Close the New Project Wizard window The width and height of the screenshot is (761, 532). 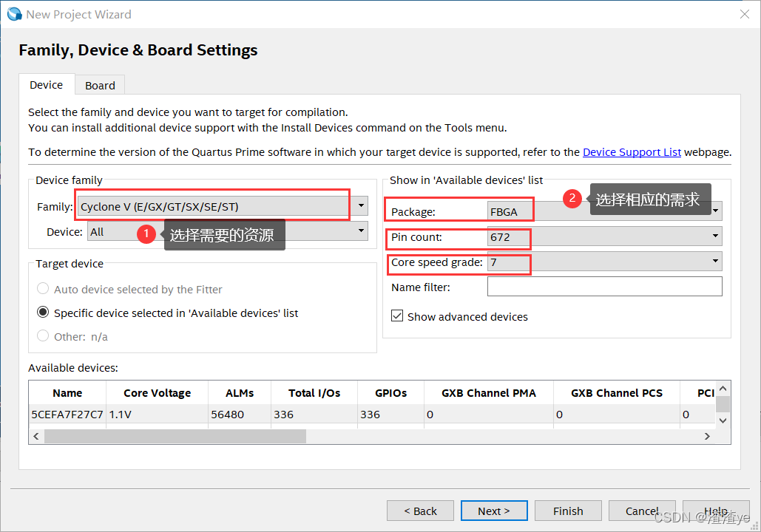tap(745, 14)
